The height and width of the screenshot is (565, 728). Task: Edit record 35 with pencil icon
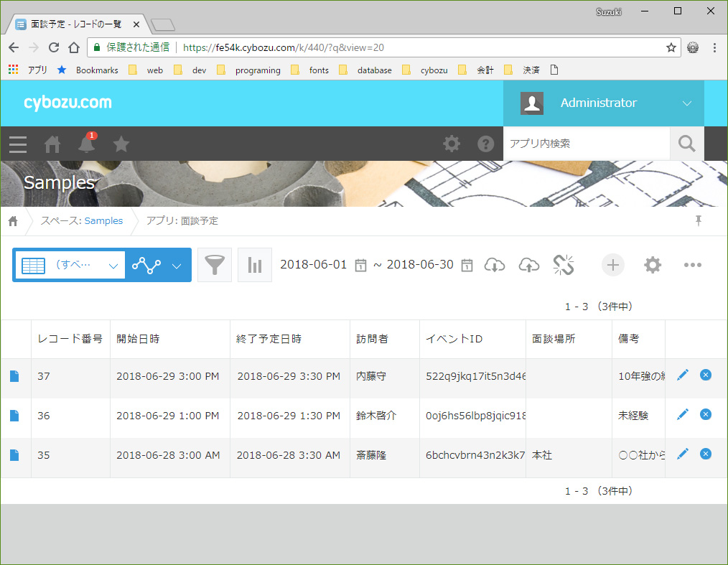683,454
